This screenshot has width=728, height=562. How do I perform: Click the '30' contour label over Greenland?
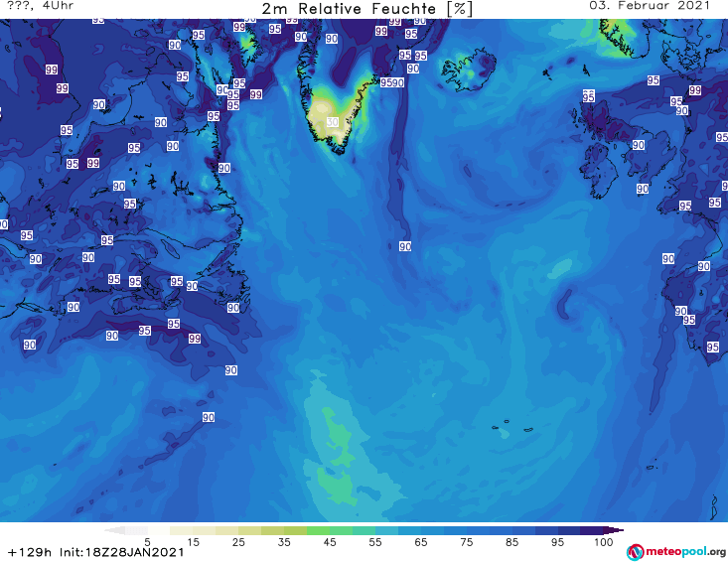point(333,122)
